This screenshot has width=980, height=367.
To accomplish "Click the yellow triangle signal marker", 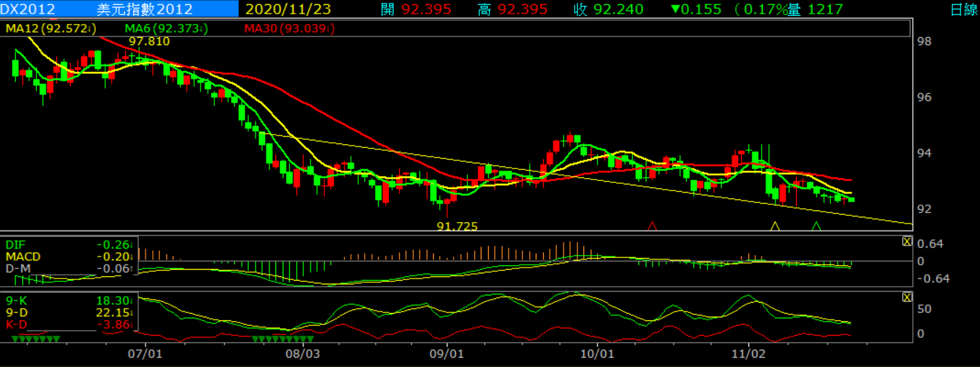I will pos(775,226).
